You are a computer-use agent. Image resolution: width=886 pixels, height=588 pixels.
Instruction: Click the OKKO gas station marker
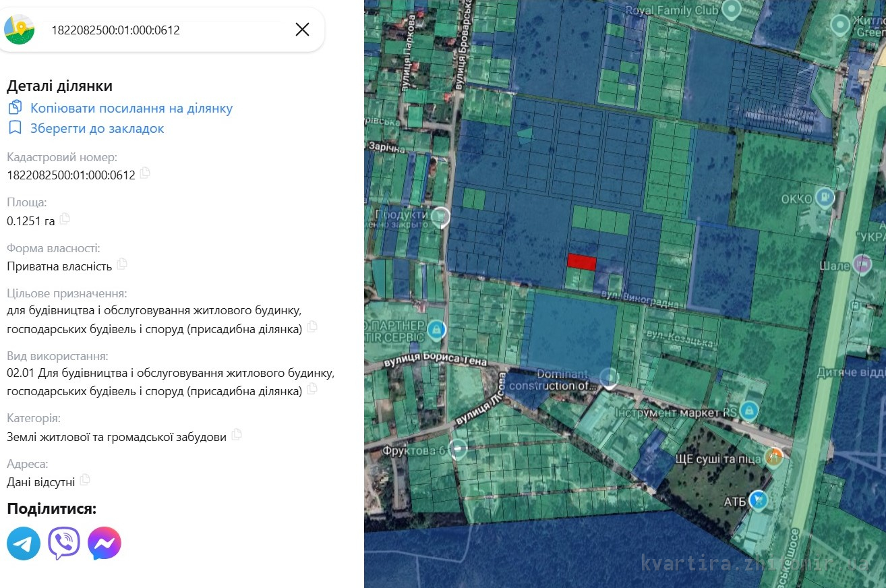coord(824,198)
